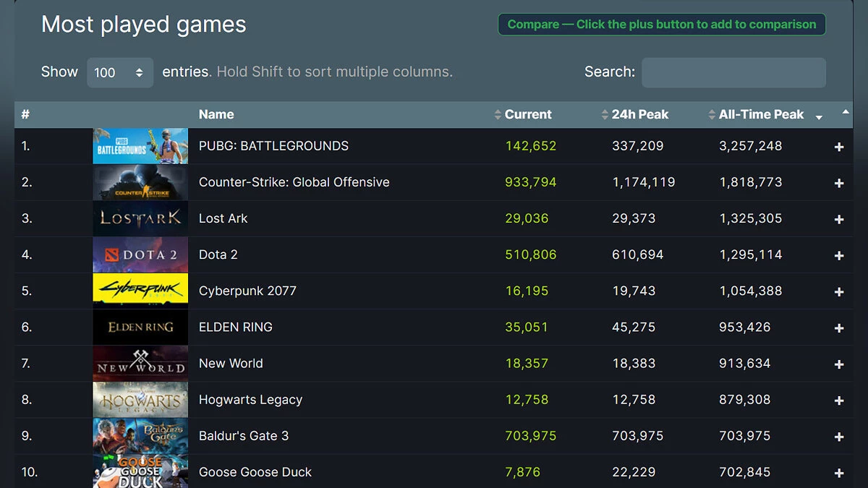Sort by All-Time Peak column
This screenshot has height=488, width=868.
(x=761, y=114)
